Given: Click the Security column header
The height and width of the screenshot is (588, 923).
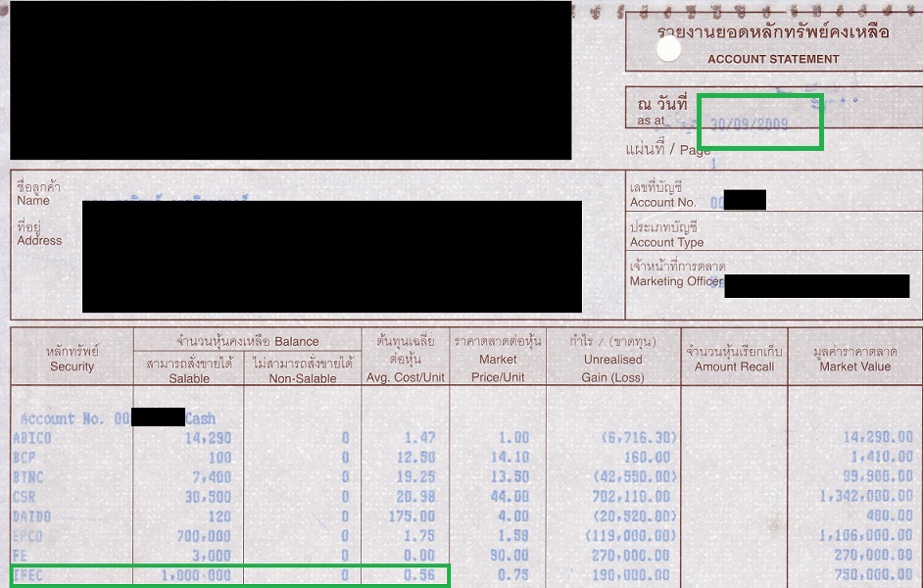Looking at the screenshot, I should coord(72,367).
